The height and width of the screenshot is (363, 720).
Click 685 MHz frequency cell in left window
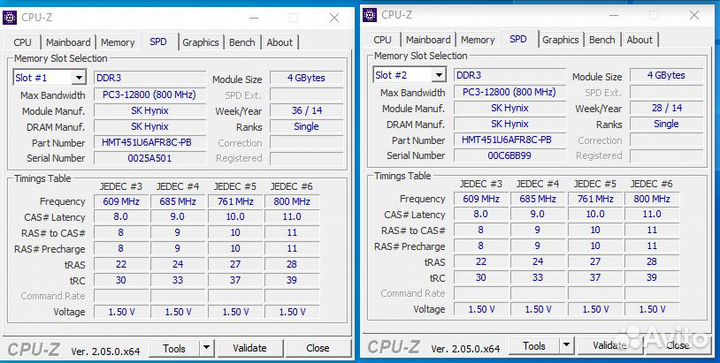tap(178, 201)
